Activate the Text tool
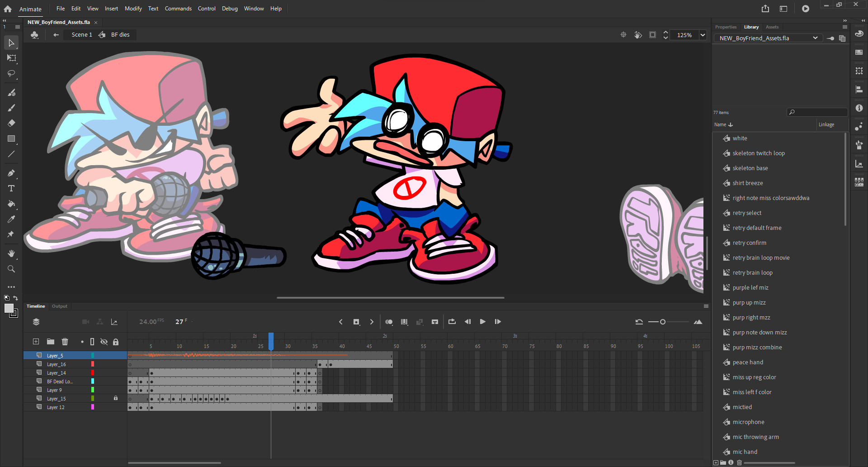868x467 pixels. click(11, 189)
